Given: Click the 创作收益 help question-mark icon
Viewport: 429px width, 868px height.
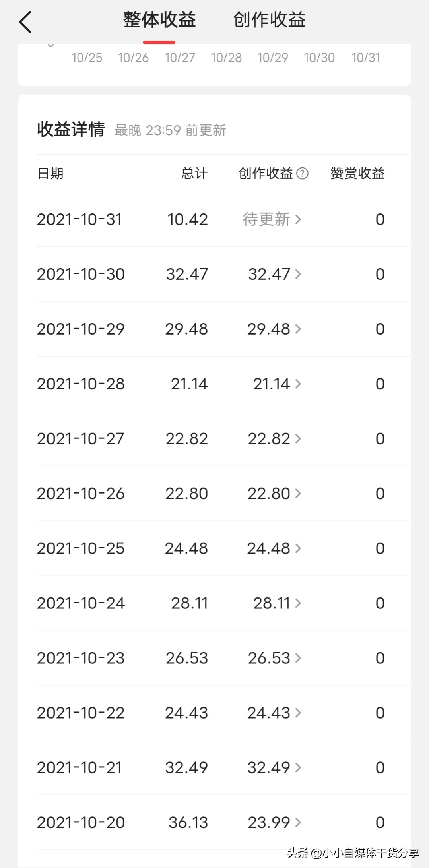Looking at the screenshot, I should 302,173.
